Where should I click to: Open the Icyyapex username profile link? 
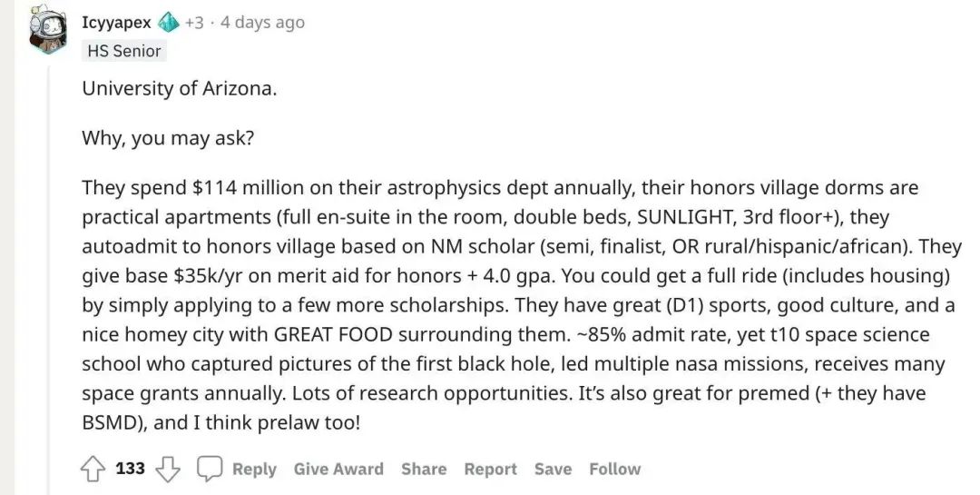(116, 23)
